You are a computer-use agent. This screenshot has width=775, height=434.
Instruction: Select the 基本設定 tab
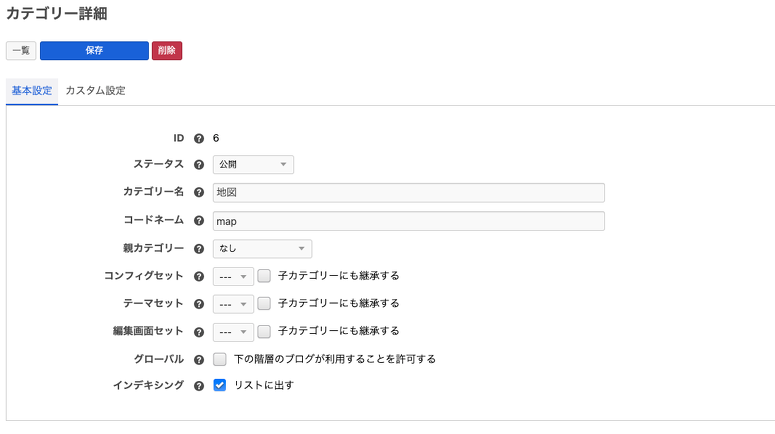click(x=32, y=91)
